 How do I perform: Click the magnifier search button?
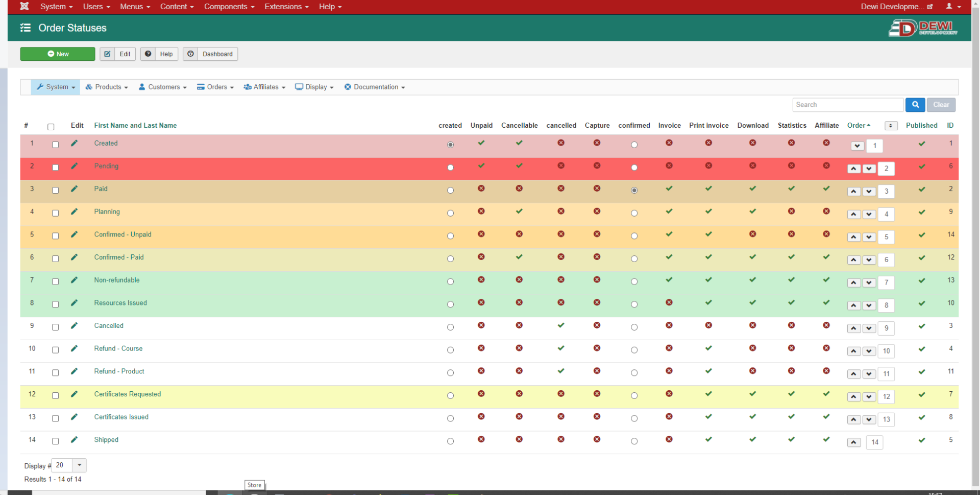pyautogui.click(x=915, y=105)
